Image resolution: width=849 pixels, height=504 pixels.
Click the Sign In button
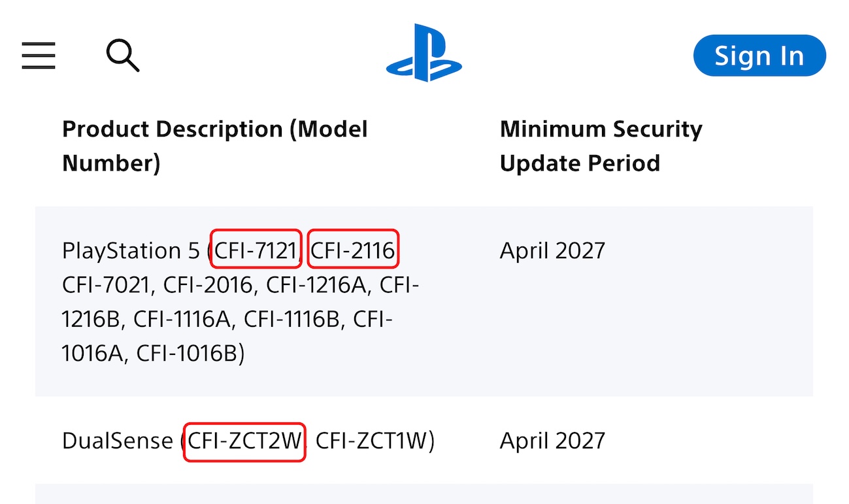coord(759,56)
